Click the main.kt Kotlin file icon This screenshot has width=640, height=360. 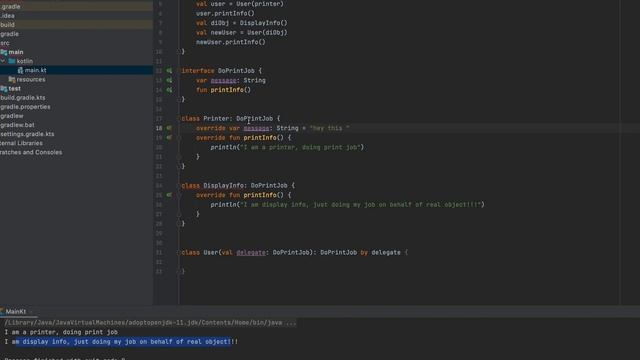[x=20, y=70]
